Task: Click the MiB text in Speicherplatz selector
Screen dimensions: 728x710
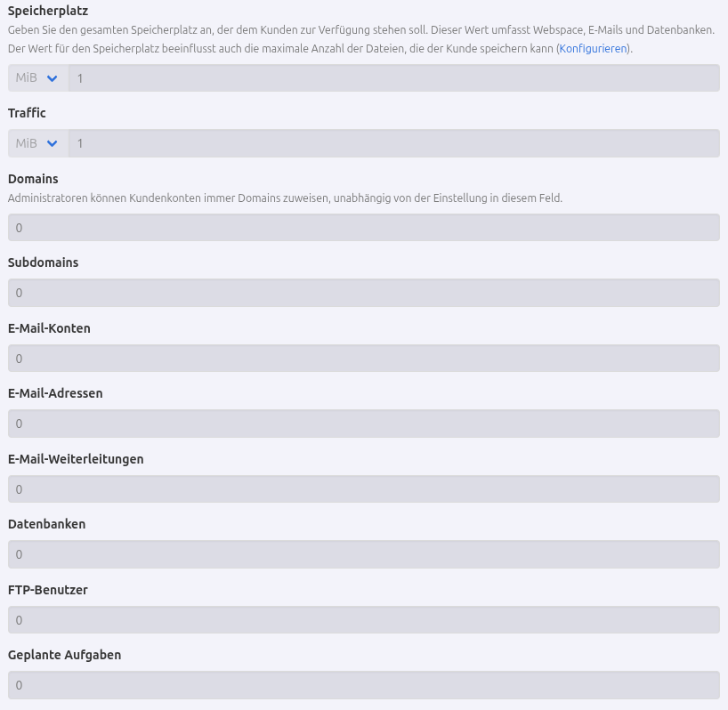Action: [26, 77]
